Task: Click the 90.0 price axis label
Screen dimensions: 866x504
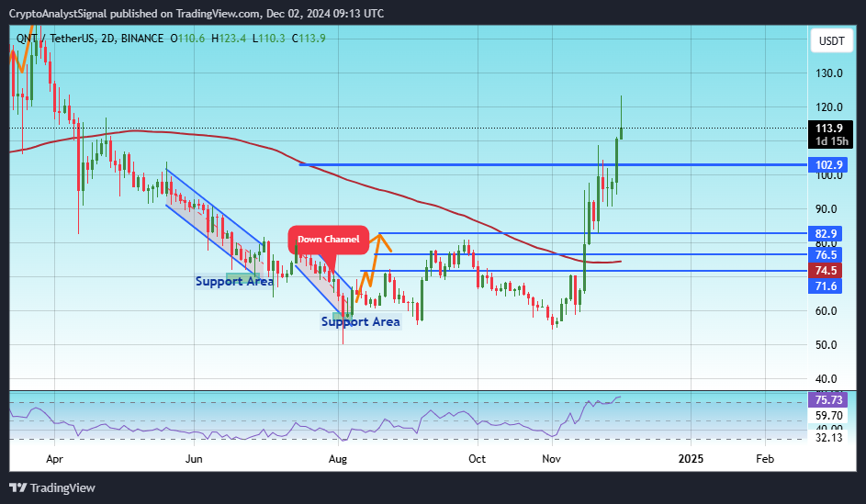Action: click(827, 209)
